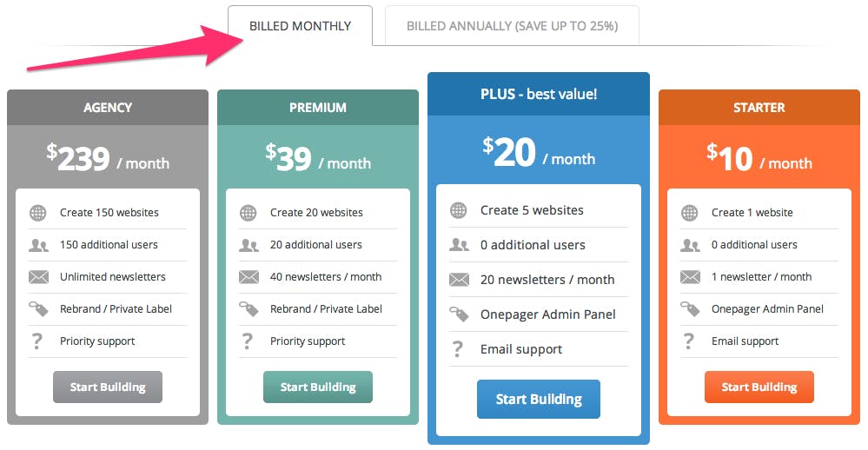Click the Starter $10 / month price
The image size is (868, 450).
(759, 158)
